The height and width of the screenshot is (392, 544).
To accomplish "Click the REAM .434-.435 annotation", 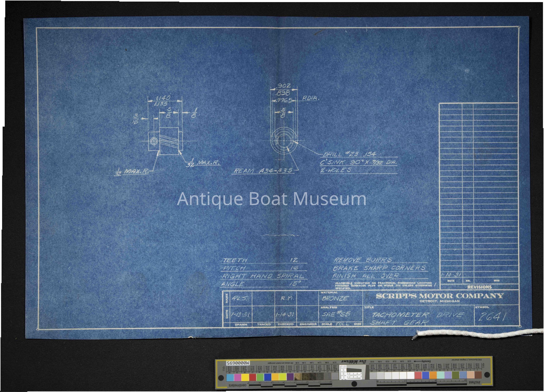I will point(263,171).
